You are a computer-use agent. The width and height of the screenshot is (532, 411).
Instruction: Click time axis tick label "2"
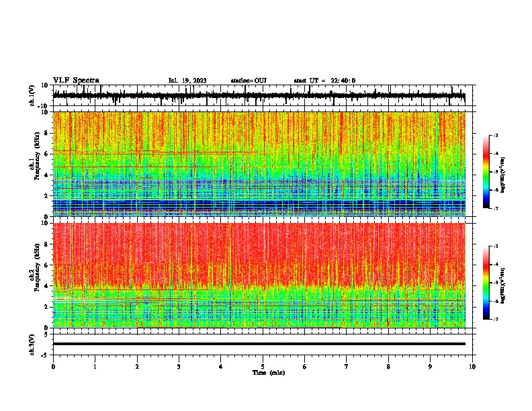[x=137, y=367]
